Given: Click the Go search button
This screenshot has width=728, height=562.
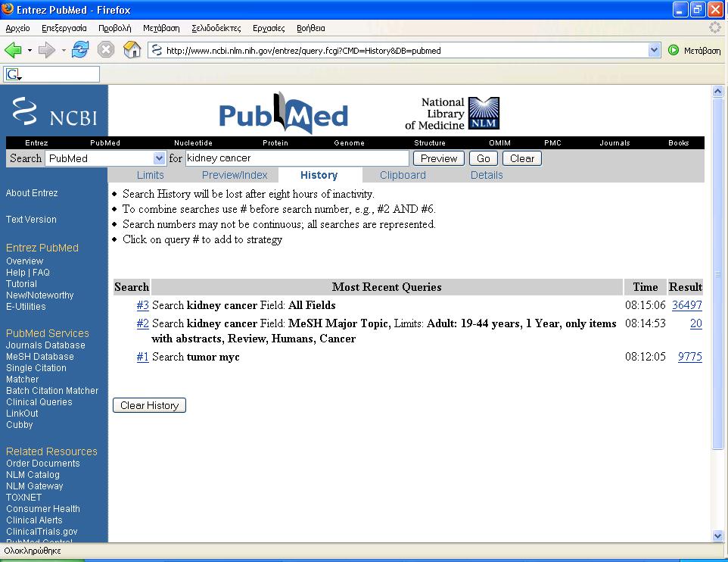Looking at the screenshot, I should click(x=484, y=158).
